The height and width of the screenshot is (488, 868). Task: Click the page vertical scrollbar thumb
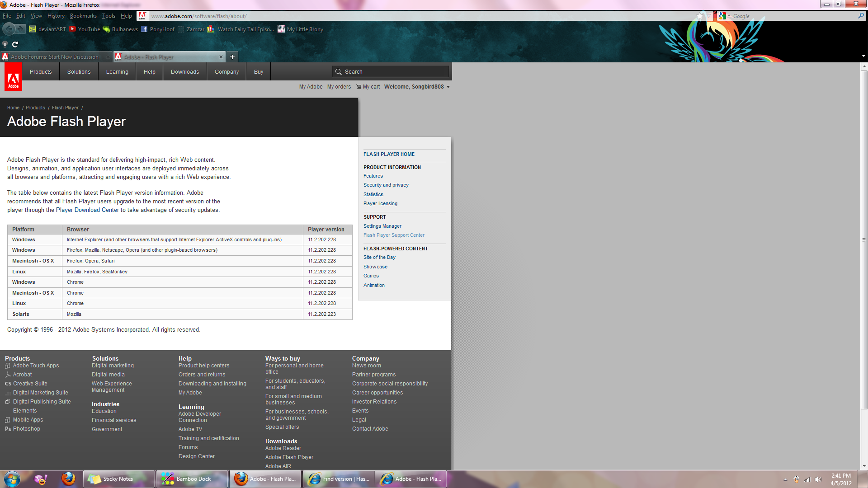(x=864, y=239)
